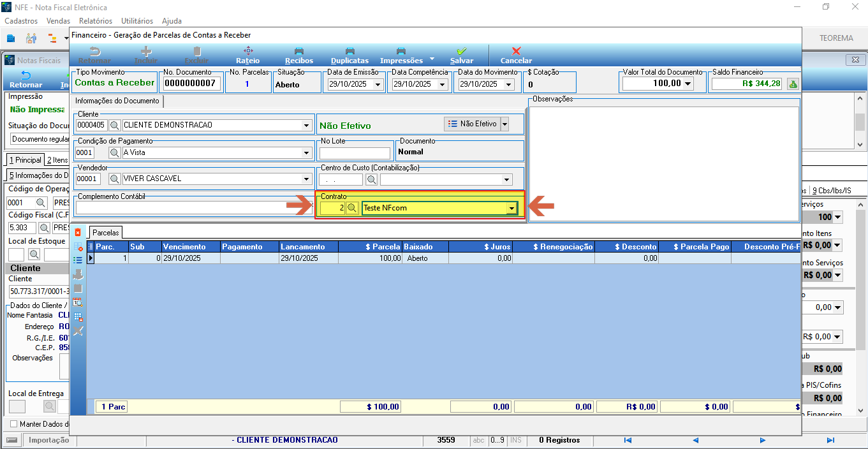Click the Não Efetivo button
The width and height of the screenshot is (868, 449).
(x=472, y=124)
